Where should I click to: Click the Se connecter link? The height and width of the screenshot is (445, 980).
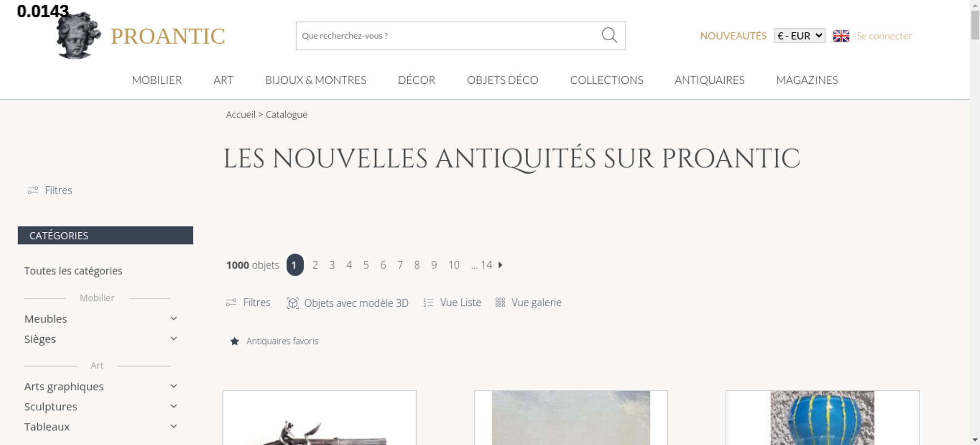tap(884, 36)
